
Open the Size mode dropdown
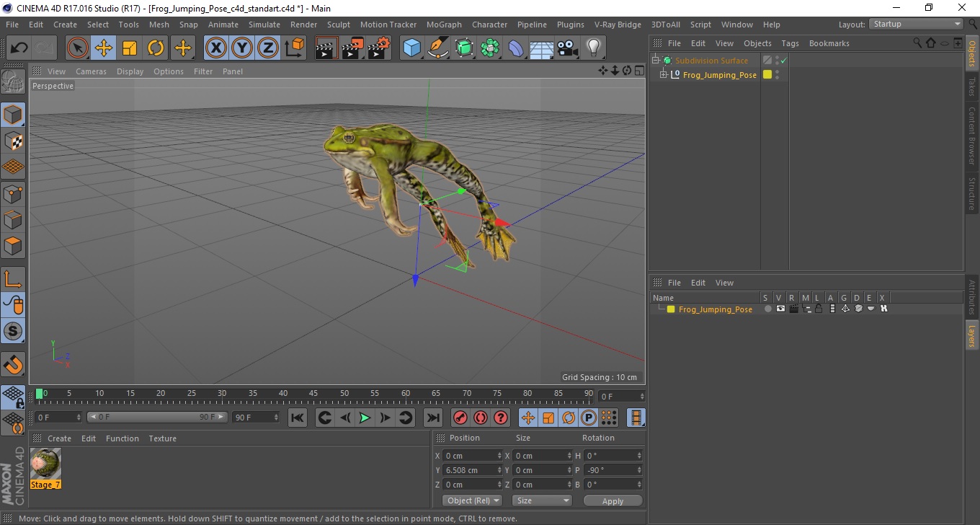click(x=542, y=500)
